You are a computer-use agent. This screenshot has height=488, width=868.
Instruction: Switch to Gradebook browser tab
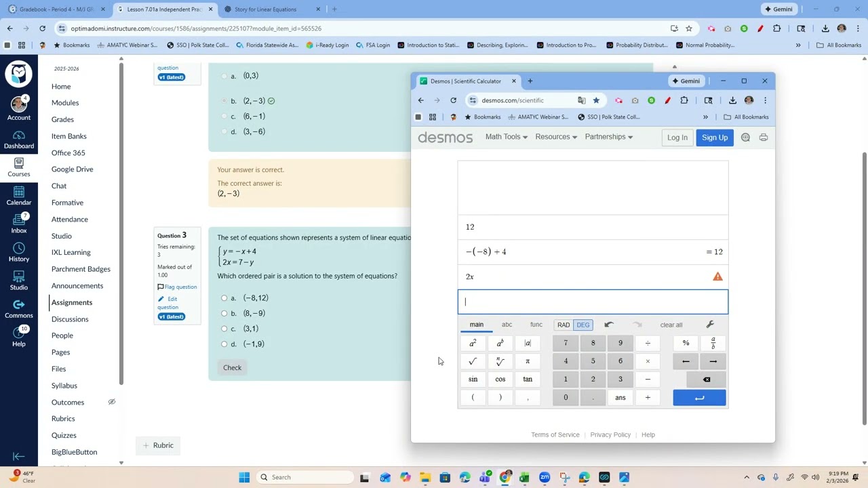[x=57, y=9]
